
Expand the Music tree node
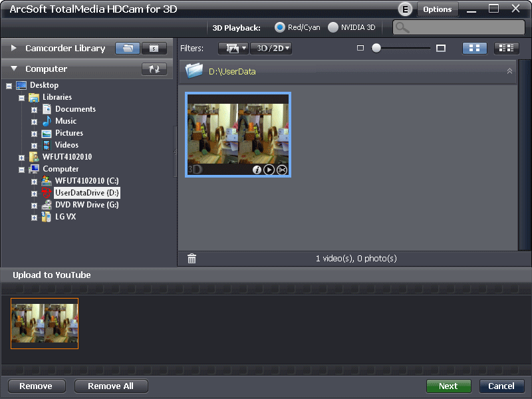point(34,122)
